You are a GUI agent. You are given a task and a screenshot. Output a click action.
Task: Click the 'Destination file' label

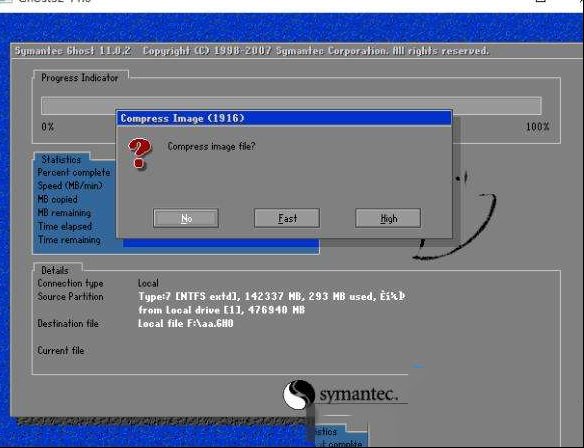pyautogui.click(x=68, y=323)
